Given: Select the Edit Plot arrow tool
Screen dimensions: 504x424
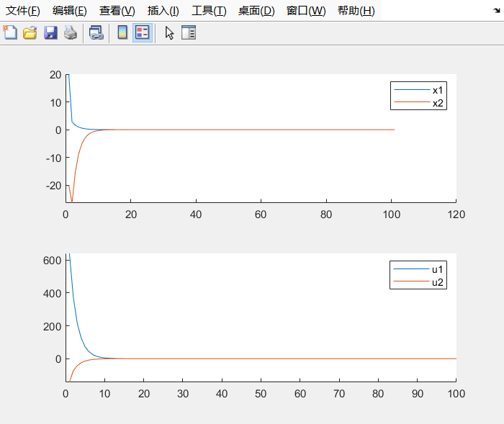Looking at the screenshot, I should coord(169,32).
